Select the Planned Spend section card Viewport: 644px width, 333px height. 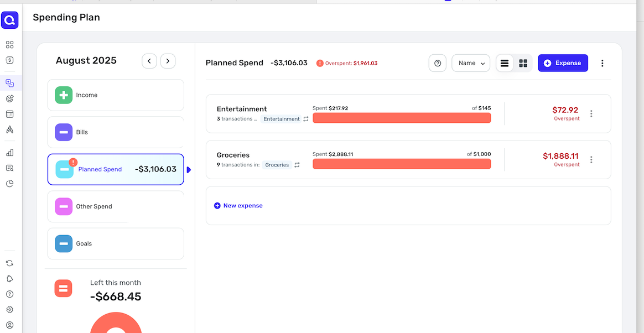116,170
